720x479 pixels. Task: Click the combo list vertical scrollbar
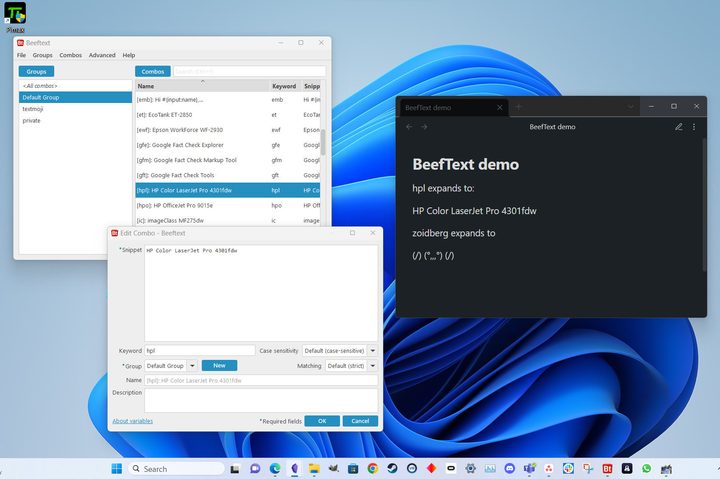tap(323, 142)
